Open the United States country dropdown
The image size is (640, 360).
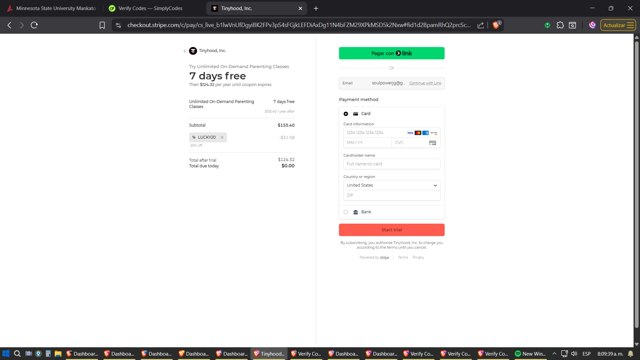pos(392,185)
